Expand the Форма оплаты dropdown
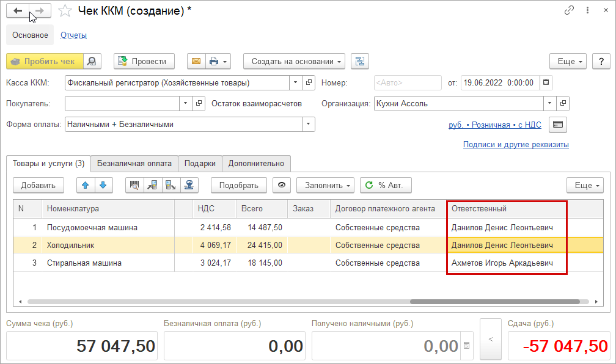The height and width of the screenshot is (364, 616). (309, 124)
